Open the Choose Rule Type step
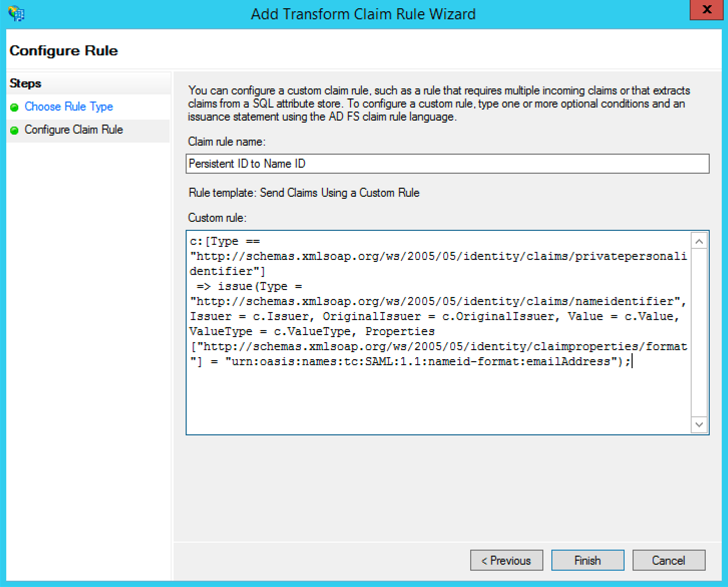 pos(68,107)
